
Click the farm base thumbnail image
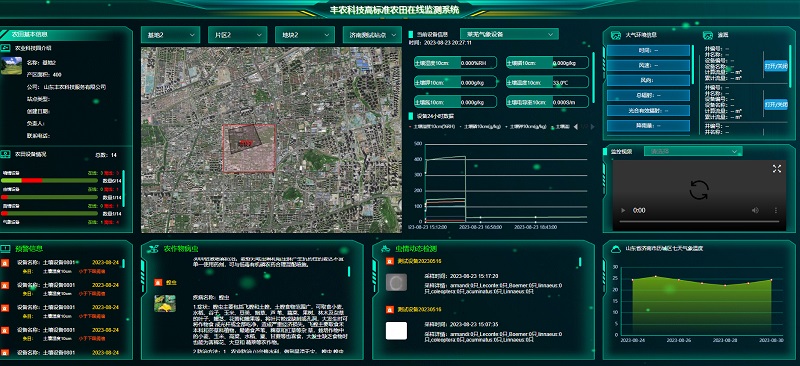11,66
